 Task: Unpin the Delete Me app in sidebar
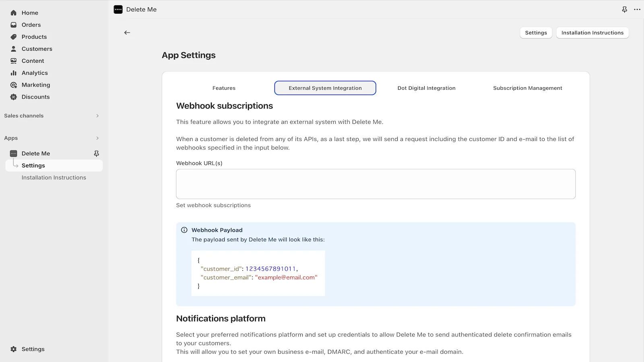(x=97, y=154)
